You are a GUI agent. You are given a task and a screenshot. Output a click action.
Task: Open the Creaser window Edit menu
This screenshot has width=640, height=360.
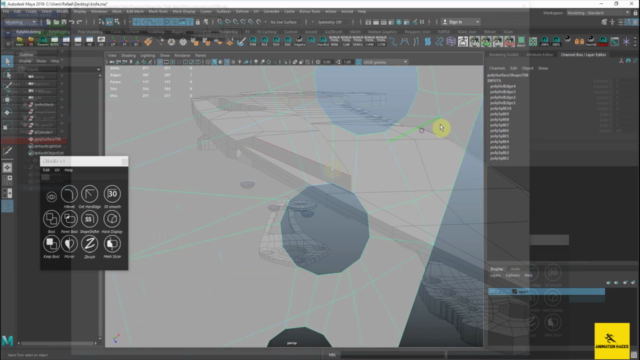point(46,170)
